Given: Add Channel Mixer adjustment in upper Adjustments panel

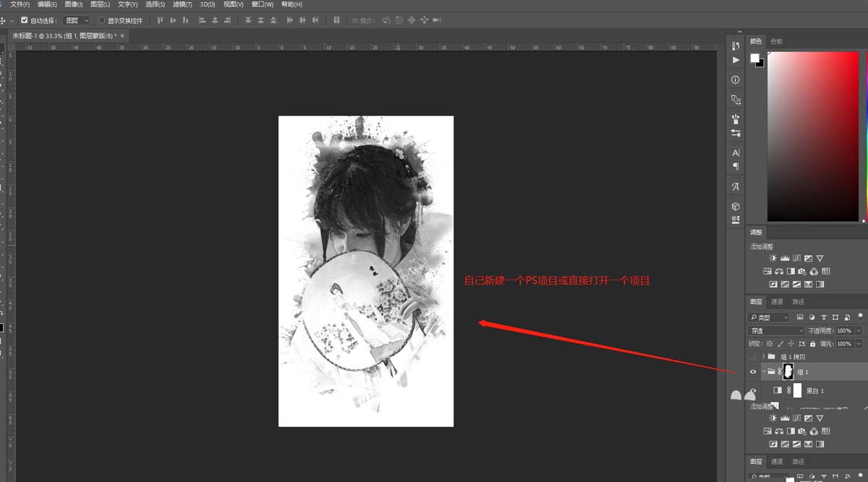Looking at the screenshot, I should pyautogui.click(x=814, y=271).
